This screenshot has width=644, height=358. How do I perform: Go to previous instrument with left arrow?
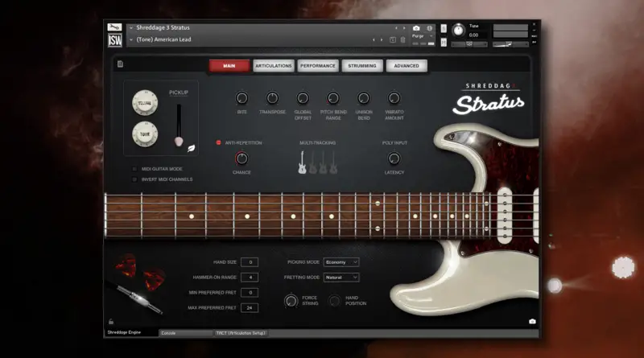click(x=396, y=28)
